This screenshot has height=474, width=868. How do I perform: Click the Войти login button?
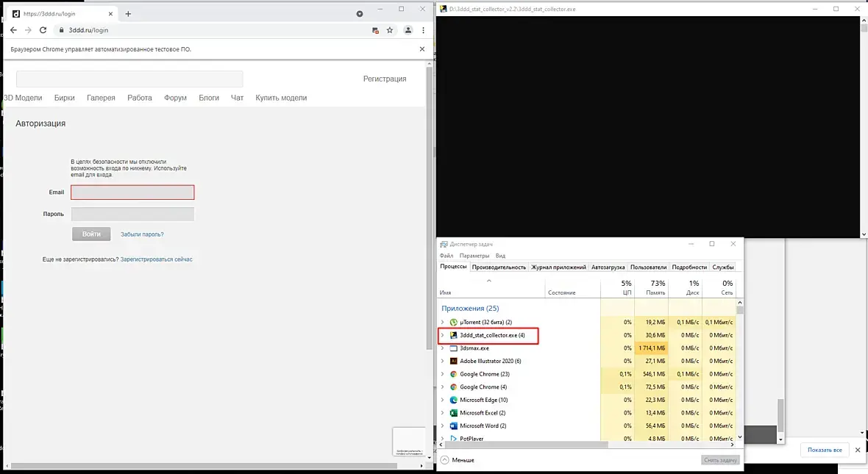(91, 234)
